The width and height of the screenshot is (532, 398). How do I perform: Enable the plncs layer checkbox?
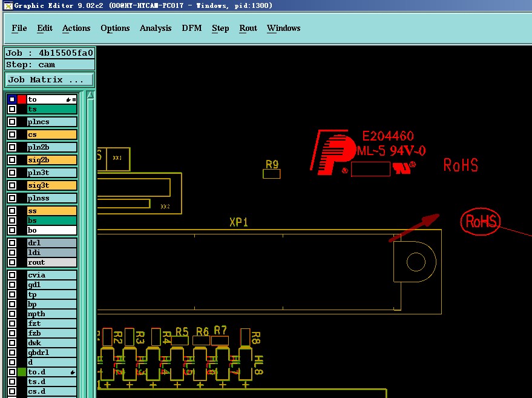tap(12, 122)
